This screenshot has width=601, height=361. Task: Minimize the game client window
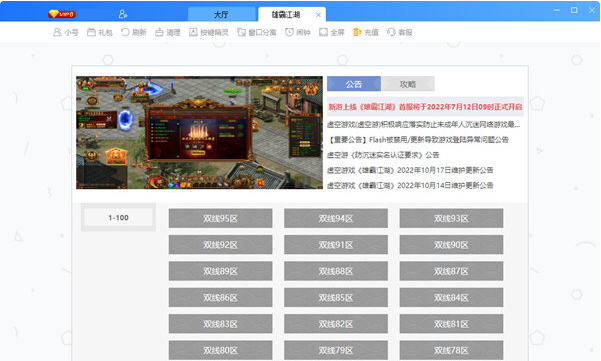click(557, 10)
